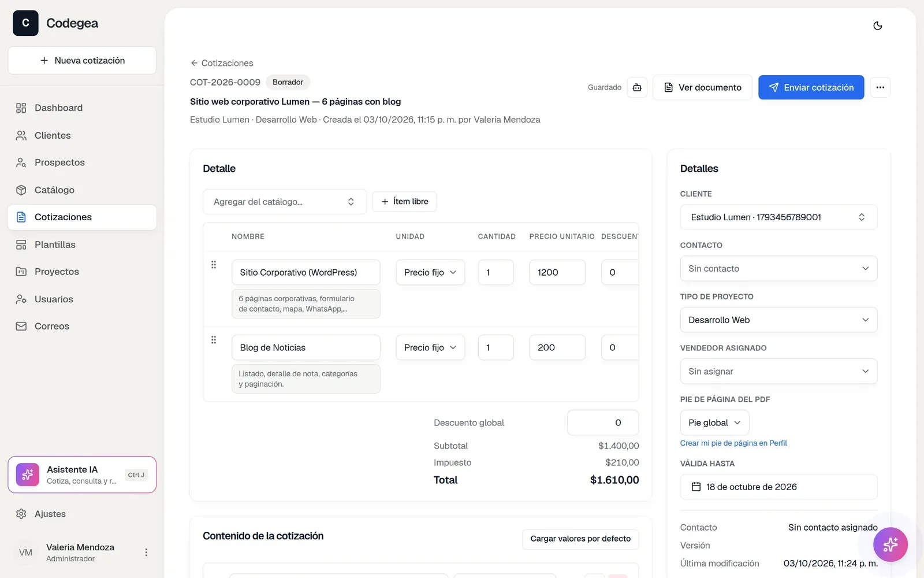Open Valeria Mendoza user menu dots
The width and height of the screenshot is (924, 578).
point(146,553)
